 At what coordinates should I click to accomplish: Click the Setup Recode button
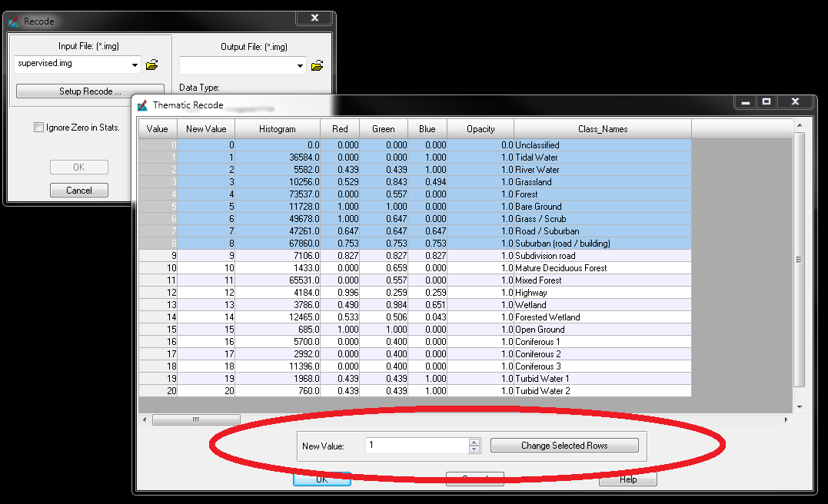pyautogui.click(x=90, y=91)
